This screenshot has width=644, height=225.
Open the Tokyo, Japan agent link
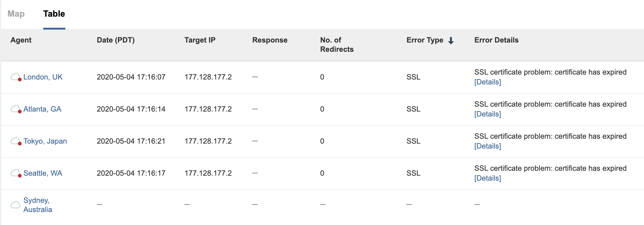tap(45, 141)
